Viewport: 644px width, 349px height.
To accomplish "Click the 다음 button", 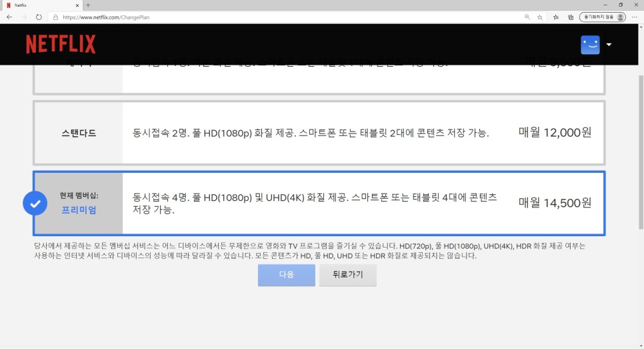I will pyautogui.click(x=286, y=275).
